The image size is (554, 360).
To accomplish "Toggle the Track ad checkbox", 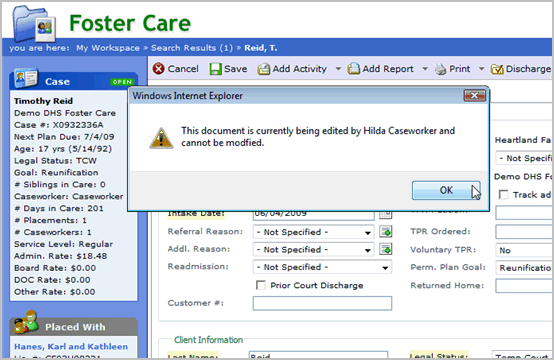I will pyautogui.click(x=503, y=194).
